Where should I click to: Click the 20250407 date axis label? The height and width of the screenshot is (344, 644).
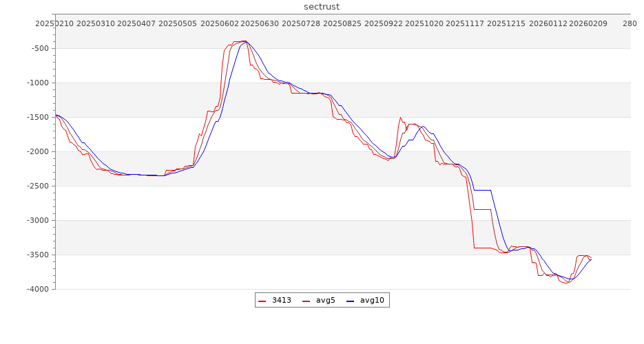(x=136, y=23)
